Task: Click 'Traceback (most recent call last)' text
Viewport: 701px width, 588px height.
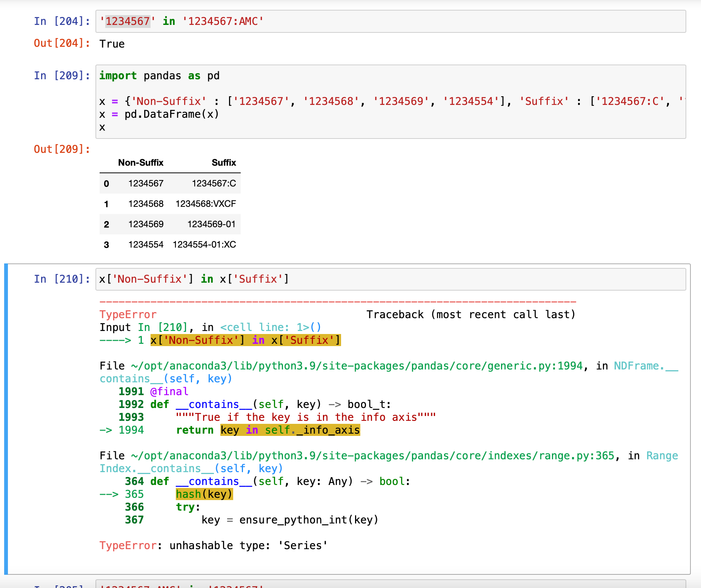Action: click(471, 314)
